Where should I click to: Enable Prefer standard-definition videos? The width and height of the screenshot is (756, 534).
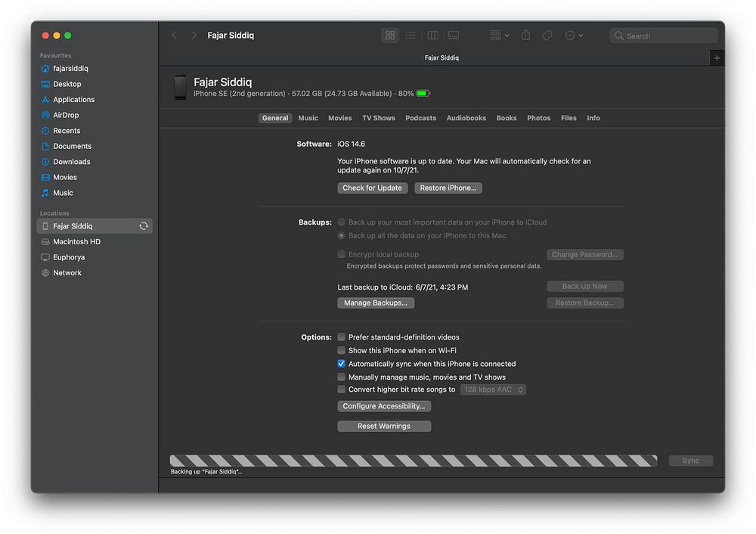(342, 337)
